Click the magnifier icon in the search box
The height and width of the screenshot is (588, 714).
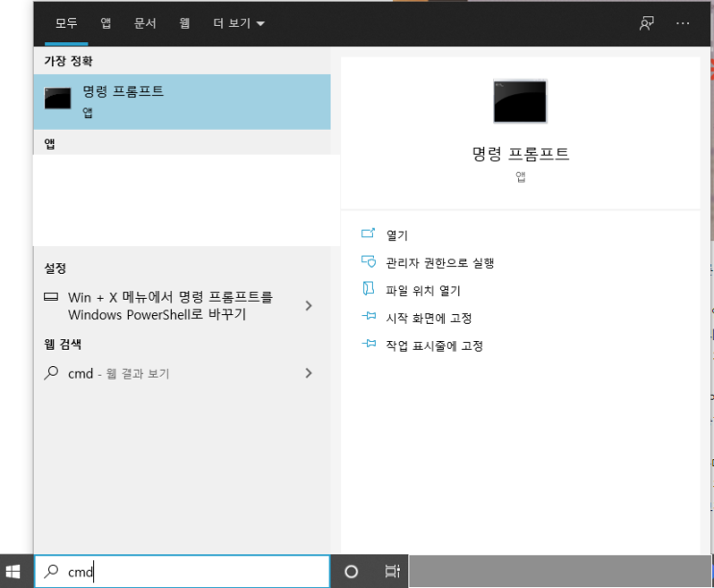click(x=51, y=571)
